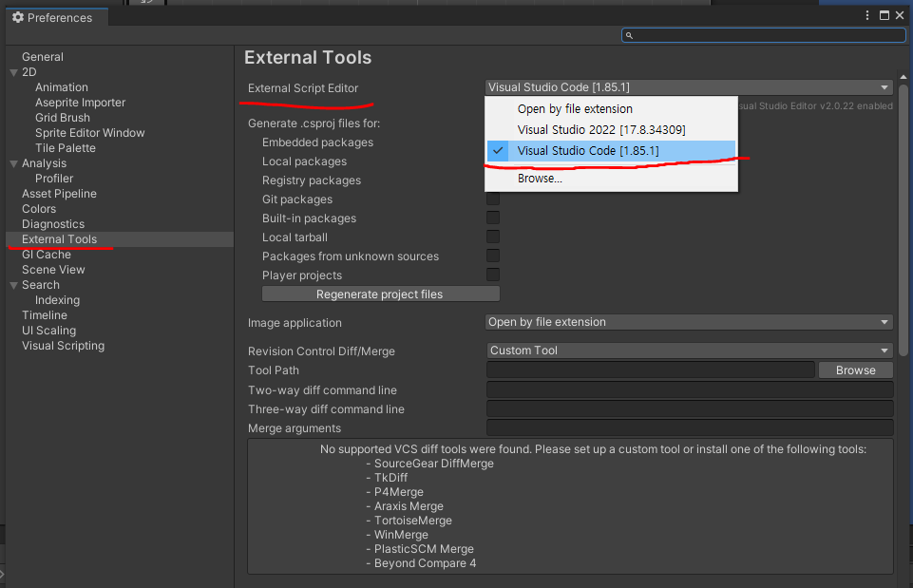Viewport: 913px width, 588px height.
Task: Choose Visual Studio 2022 from the list
Action: click(x=600, y=129)
